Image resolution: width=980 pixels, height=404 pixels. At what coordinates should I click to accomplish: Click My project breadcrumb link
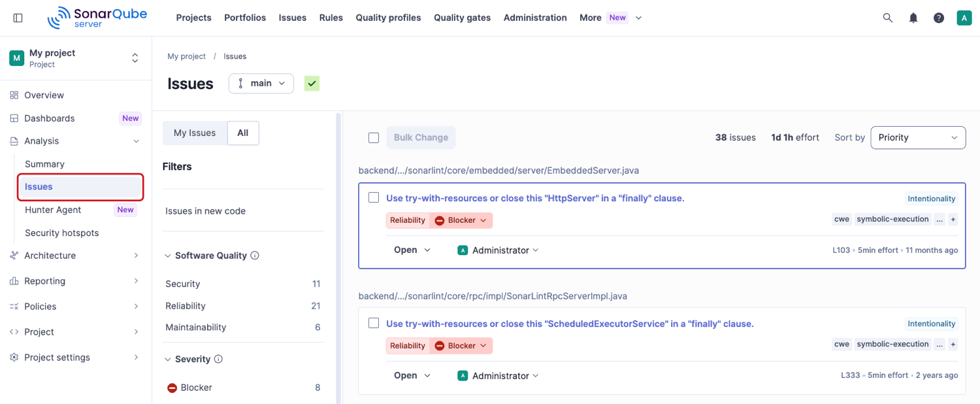coord(186,56)
